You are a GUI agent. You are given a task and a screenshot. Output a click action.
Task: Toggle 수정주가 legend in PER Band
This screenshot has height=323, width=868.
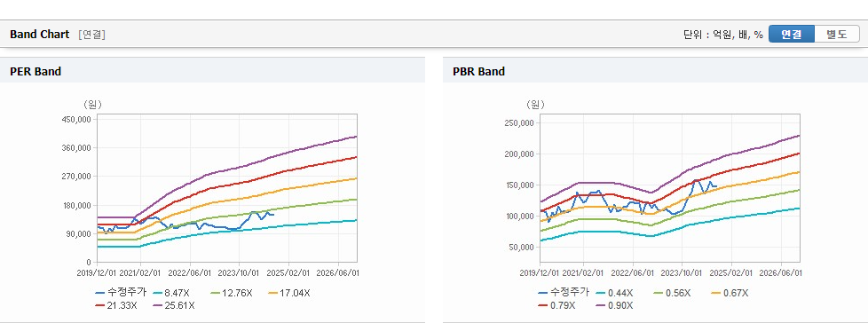pyautogui.click(x=122, y=293)
